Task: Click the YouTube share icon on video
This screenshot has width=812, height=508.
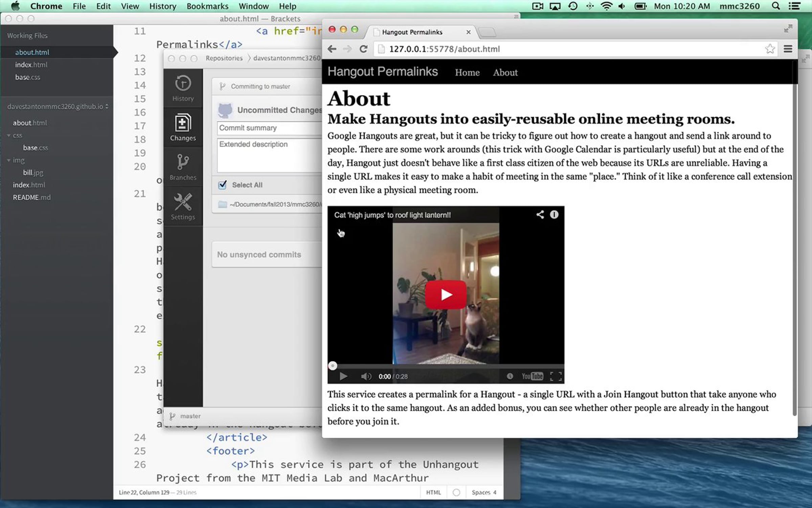Action: (540, 214)
